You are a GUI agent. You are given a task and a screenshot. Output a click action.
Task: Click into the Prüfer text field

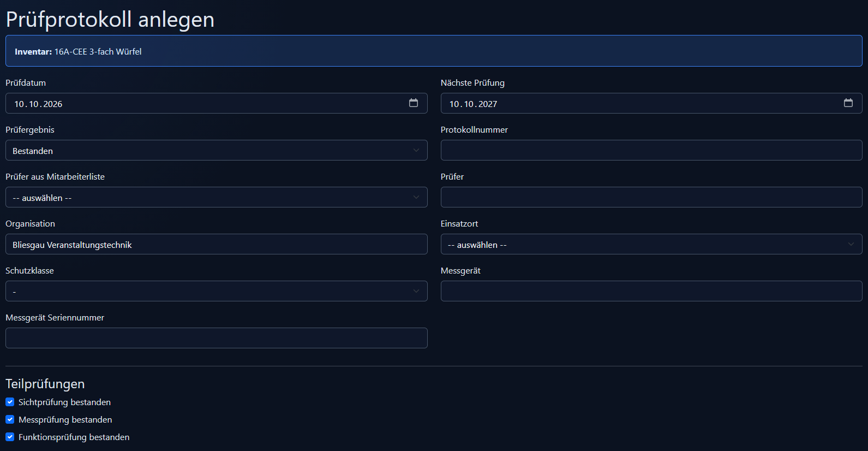tap(651, 197)
